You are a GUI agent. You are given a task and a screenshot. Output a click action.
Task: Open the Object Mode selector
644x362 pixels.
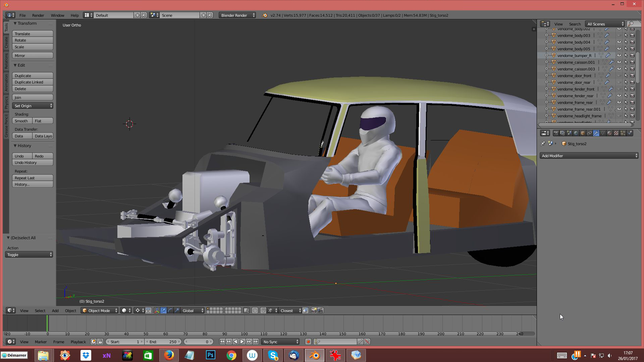click(x=99, y=310)
